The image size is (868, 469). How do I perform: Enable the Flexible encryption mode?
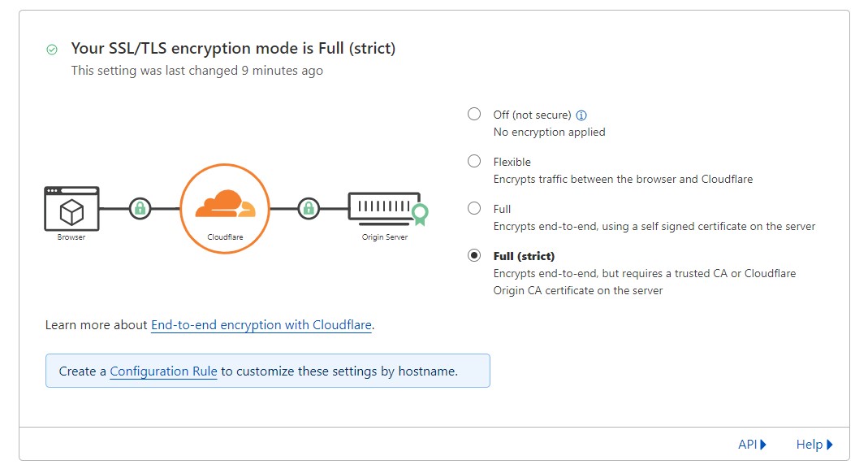tap(474, 161)
